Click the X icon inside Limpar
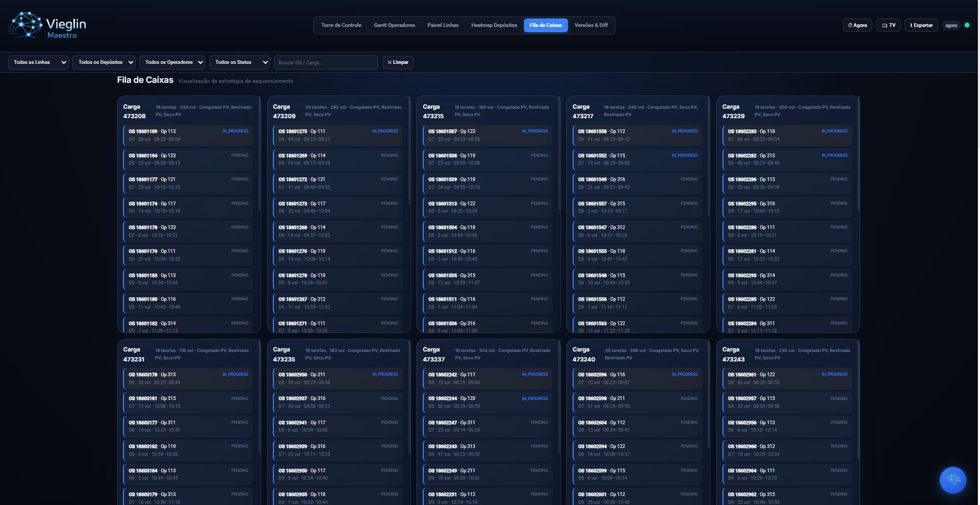 [x=390, y=62]
